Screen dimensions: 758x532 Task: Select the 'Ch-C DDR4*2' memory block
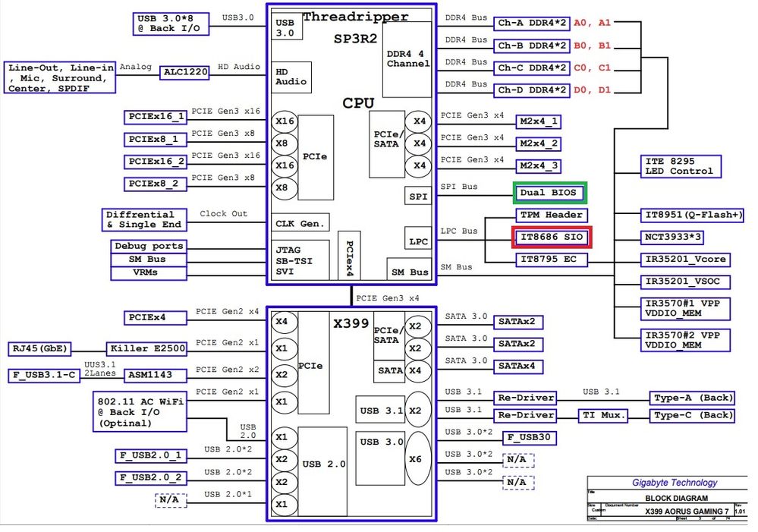coord(532,68)
